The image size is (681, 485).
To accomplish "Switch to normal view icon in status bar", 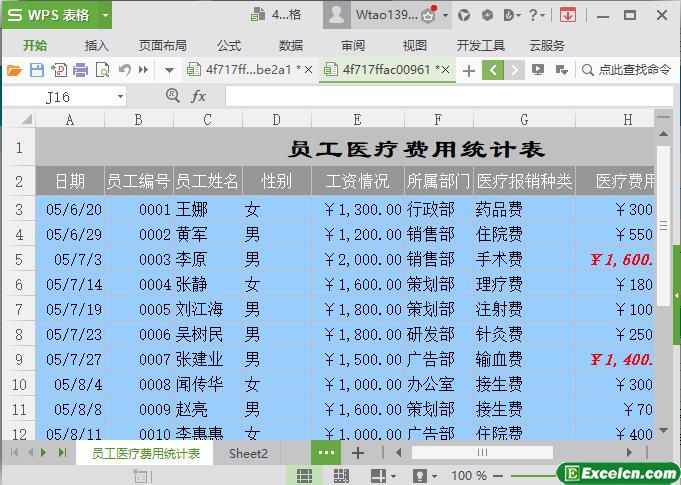I will pos(304,476).
